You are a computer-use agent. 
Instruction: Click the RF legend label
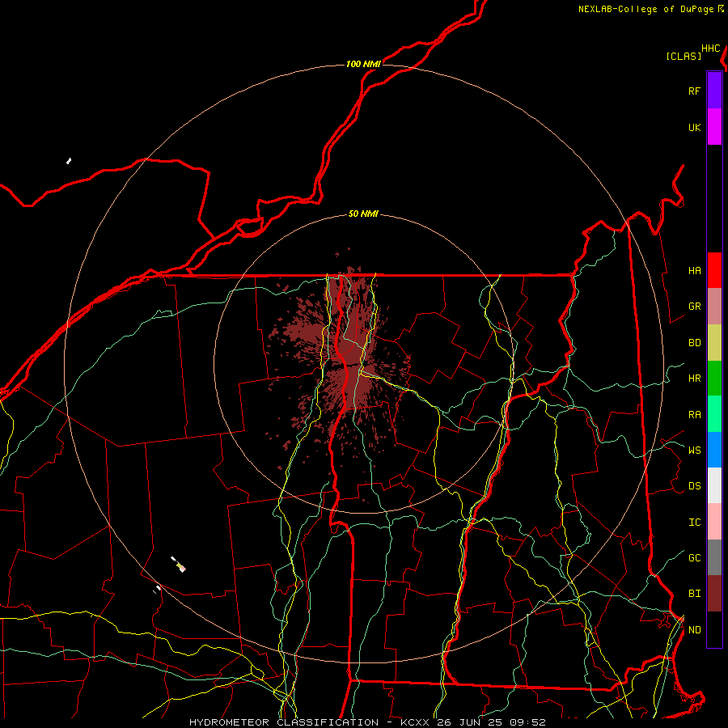[x=694, y=91]
